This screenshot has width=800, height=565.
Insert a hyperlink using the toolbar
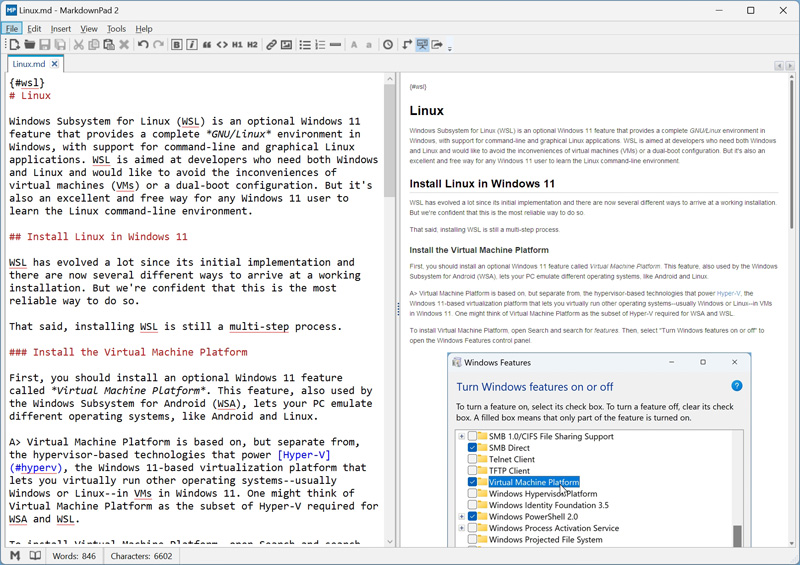tap(271, 45)
